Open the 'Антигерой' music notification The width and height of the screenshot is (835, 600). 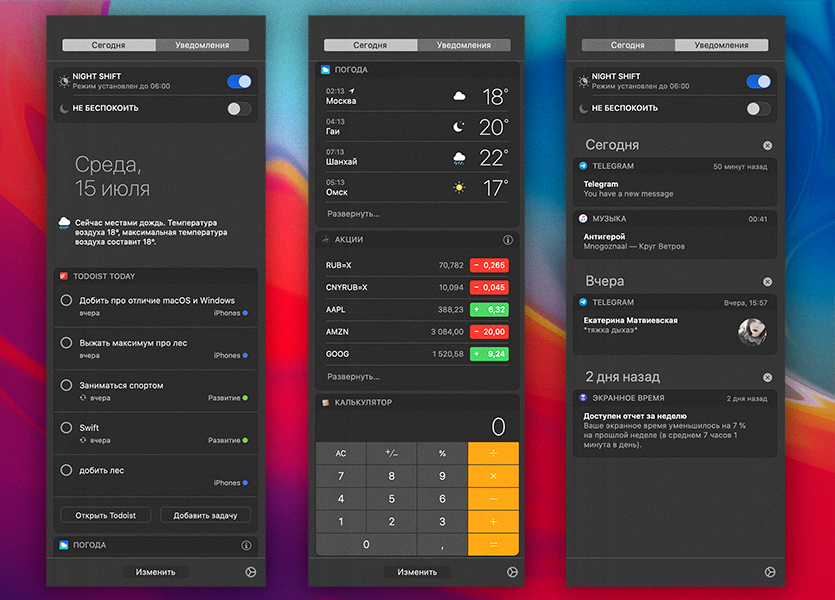pos(675,235)
